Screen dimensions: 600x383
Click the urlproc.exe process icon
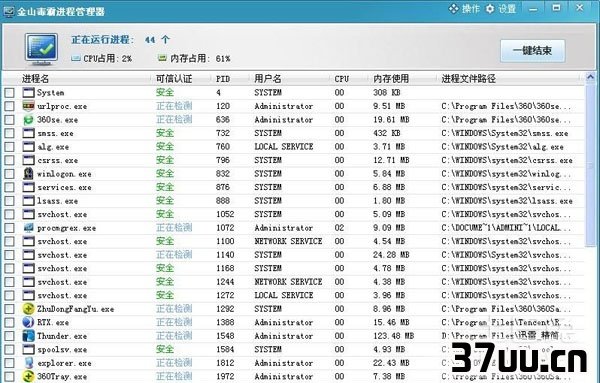tap(28, 106)
